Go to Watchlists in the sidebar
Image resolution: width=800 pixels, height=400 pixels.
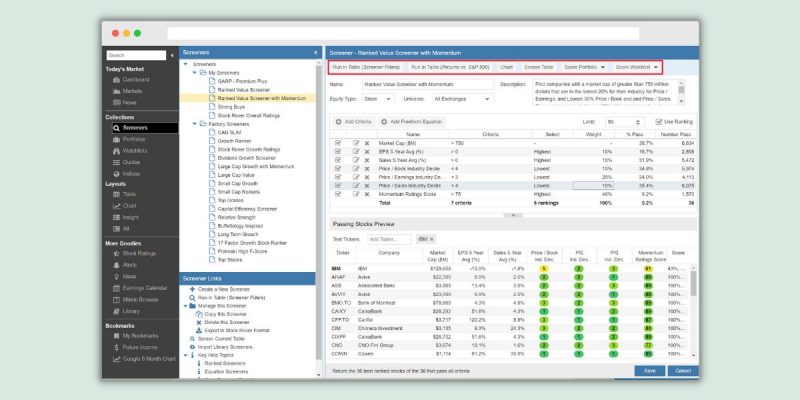pyautogui.click(x=135, y=150)
